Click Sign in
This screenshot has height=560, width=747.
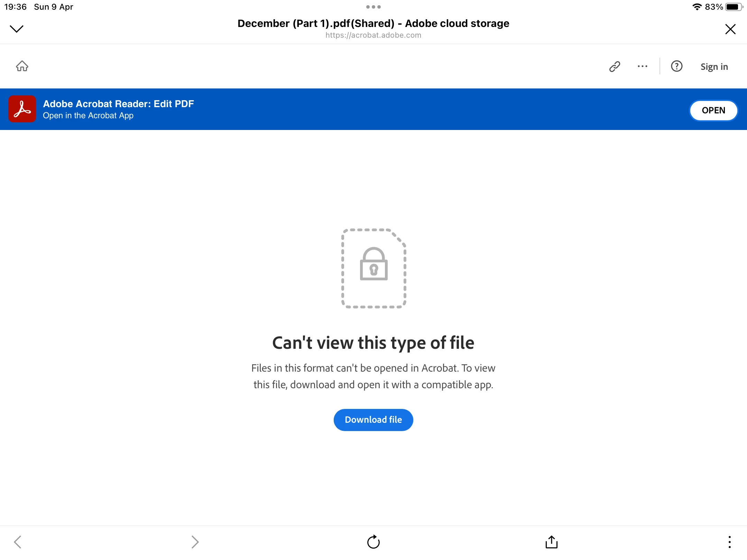tap(714, 67)
